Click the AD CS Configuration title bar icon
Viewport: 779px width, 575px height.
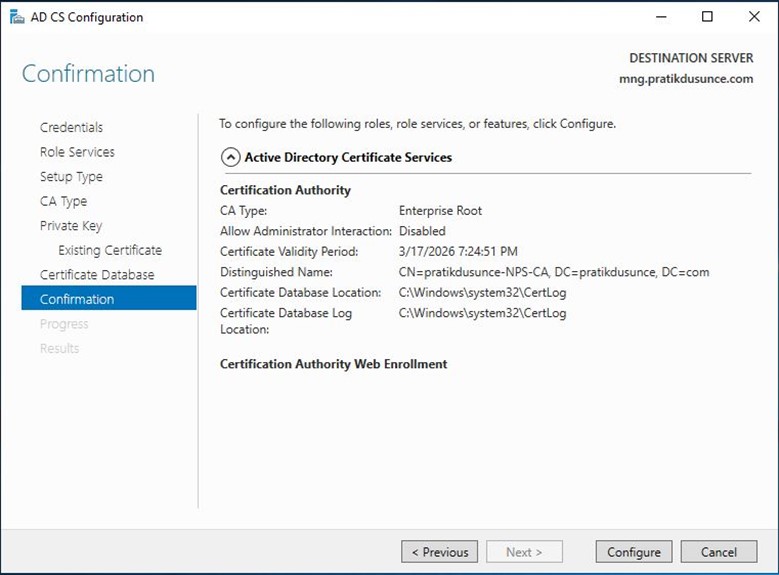point(16,17)
